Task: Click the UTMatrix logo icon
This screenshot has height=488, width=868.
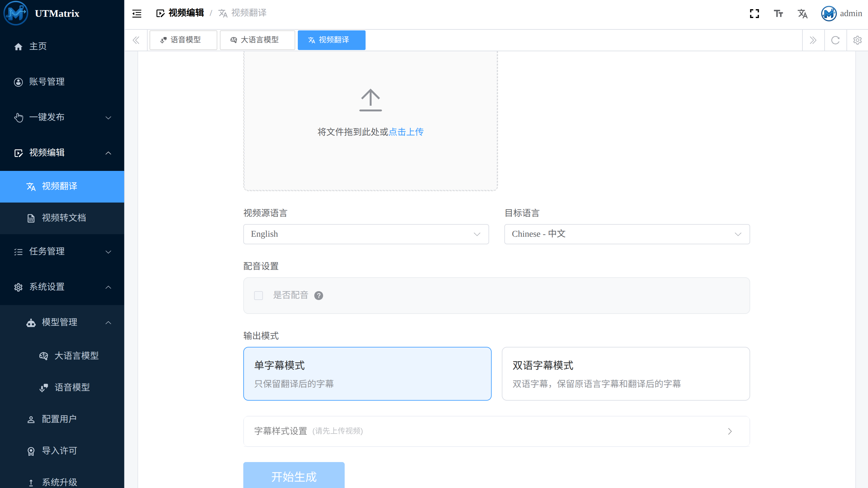Action: coord(16,13)
